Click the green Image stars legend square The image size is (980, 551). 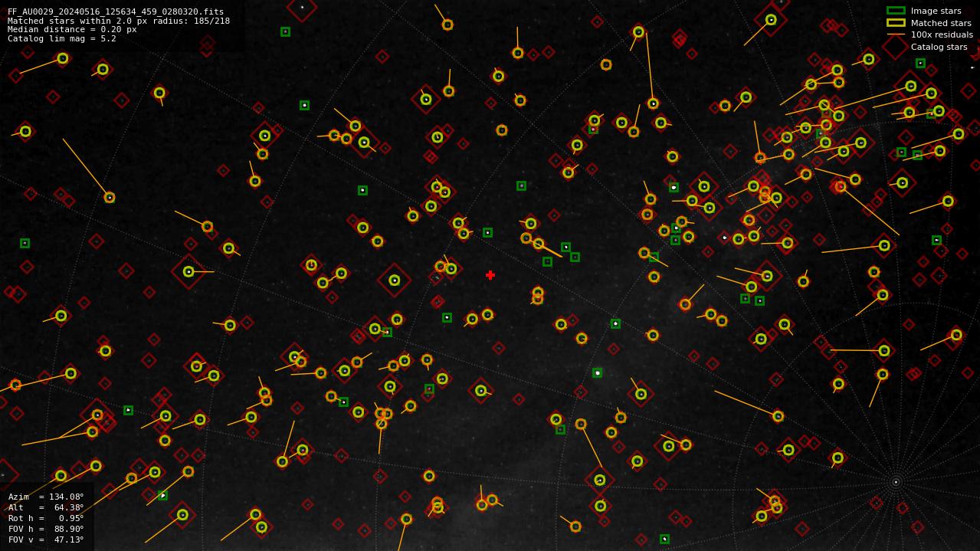pos(896,11)
